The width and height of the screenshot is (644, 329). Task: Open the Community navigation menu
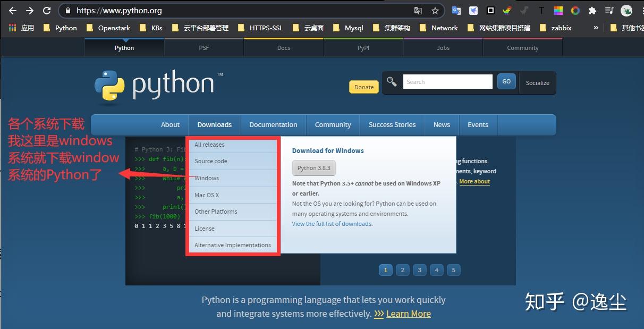click(333, 125)
